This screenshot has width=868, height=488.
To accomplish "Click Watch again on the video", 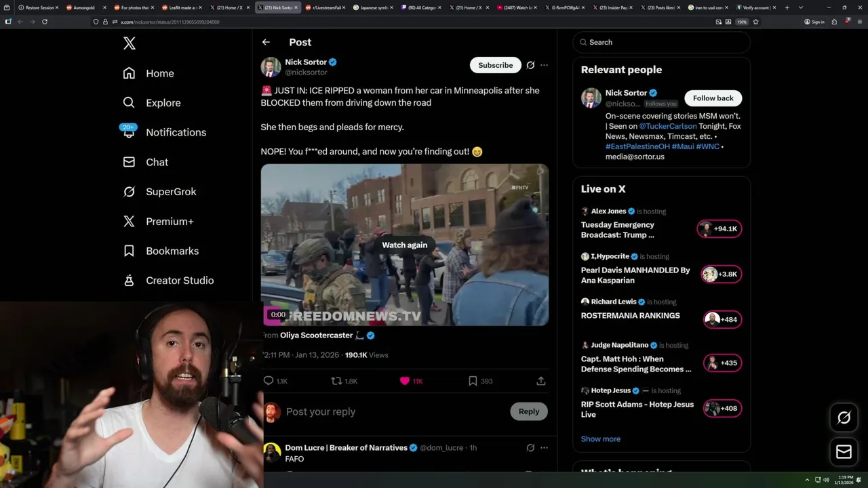I will pos(405,245).
